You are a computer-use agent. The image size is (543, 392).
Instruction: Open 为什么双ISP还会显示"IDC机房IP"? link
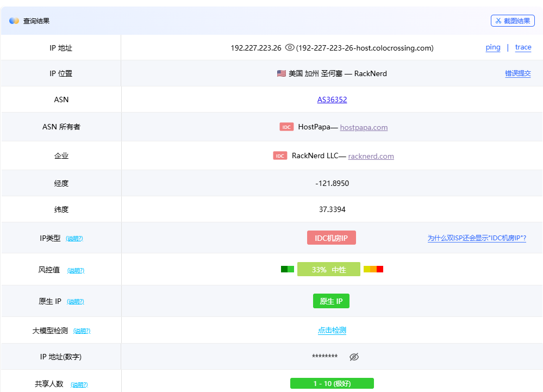click(x=477, y=238)
